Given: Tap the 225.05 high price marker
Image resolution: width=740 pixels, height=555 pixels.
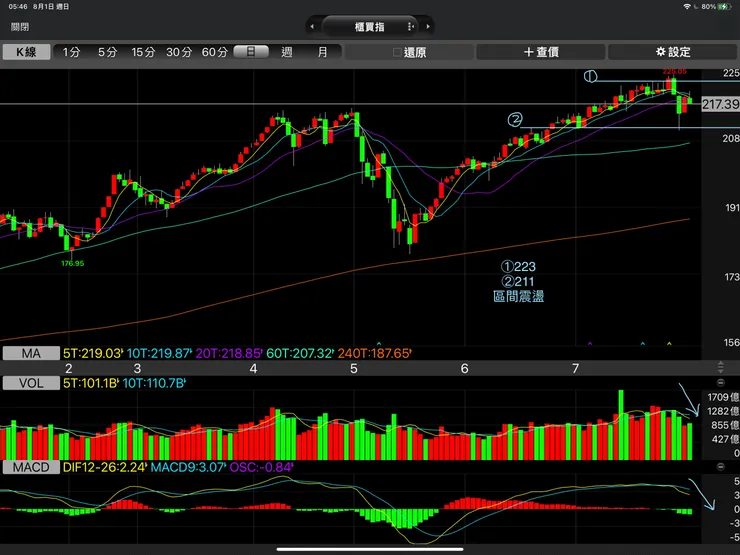Looking at the screenshot, I should click(674, 72).
